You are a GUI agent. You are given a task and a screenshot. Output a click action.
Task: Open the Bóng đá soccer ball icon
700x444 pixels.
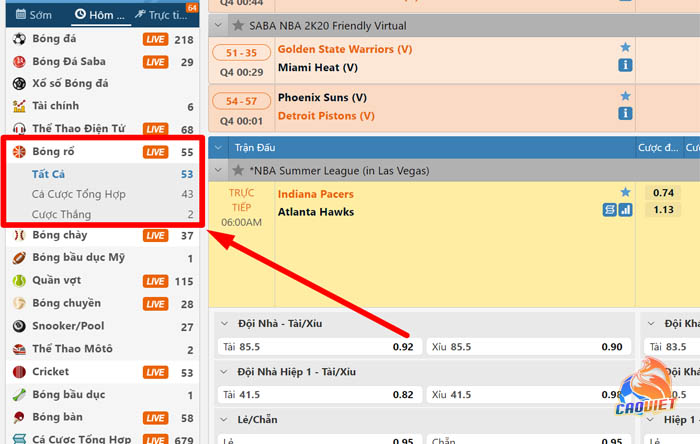pos(19,39)
